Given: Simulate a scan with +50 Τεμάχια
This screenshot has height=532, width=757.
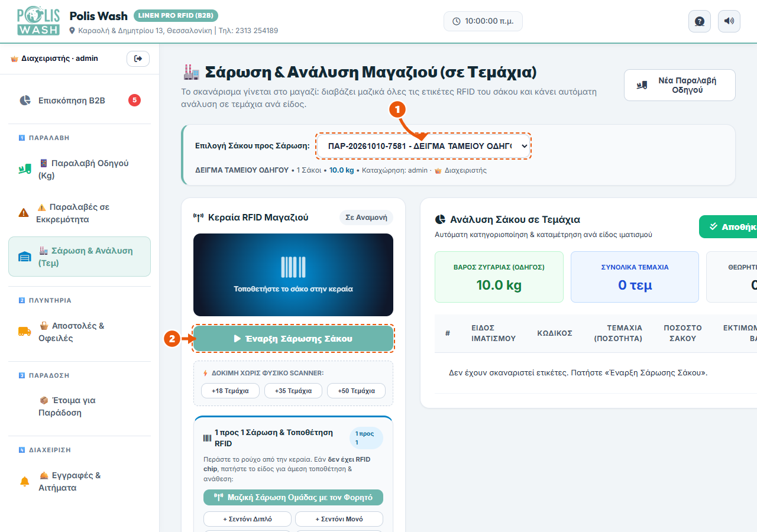Looking at the screenshot, I should tap(356, 391).
